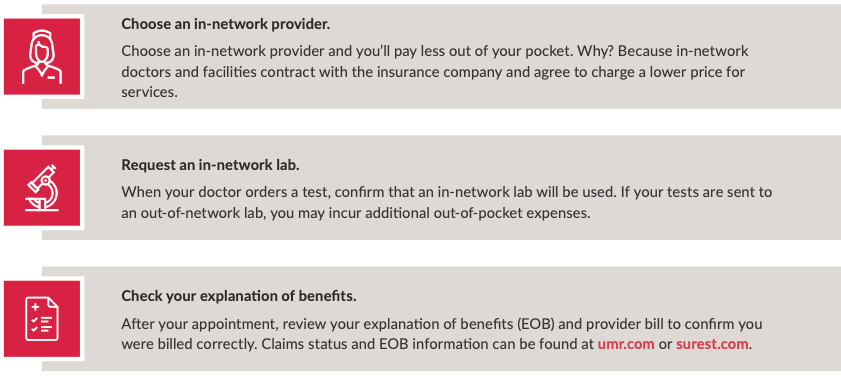The height and width of the screenshot is (376, 841).
Task: Open the surest.com link
Action: tap(712, 344)
